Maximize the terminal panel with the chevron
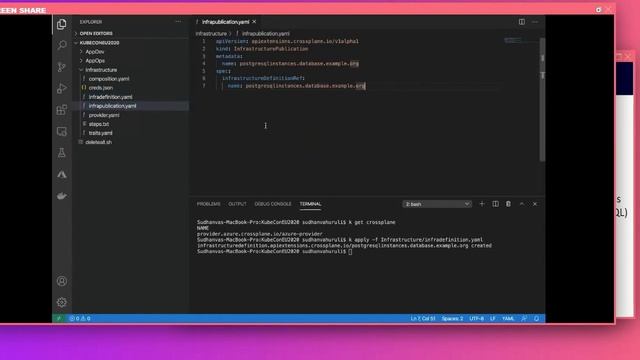 point(522,204)
